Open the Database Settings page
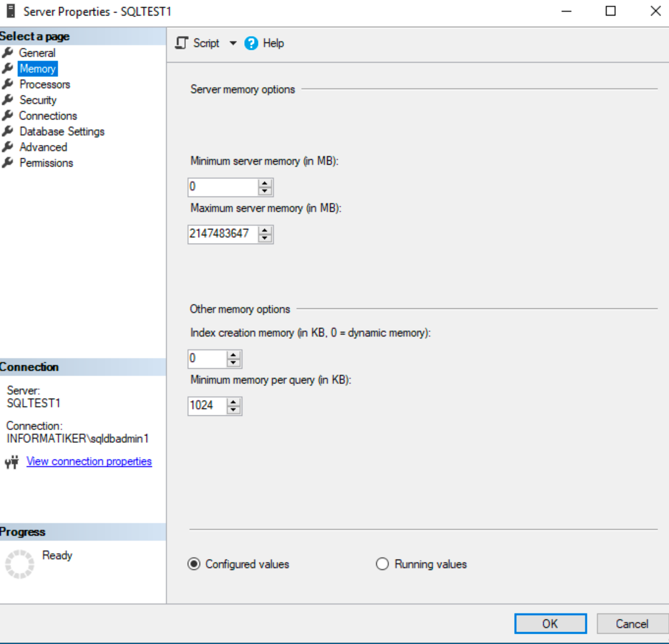 62,131
